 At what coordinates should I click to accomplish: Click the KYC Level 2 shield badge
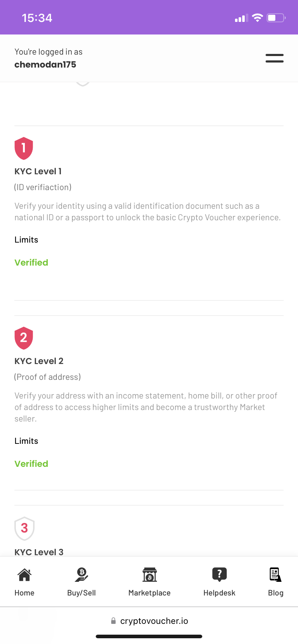(x=24, y=338)
